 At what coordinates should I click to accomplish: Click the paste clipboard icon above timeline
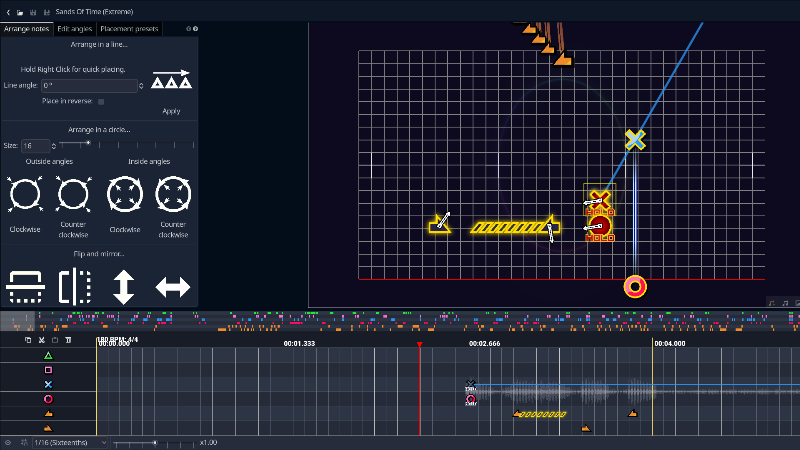[x=55, y=340]
